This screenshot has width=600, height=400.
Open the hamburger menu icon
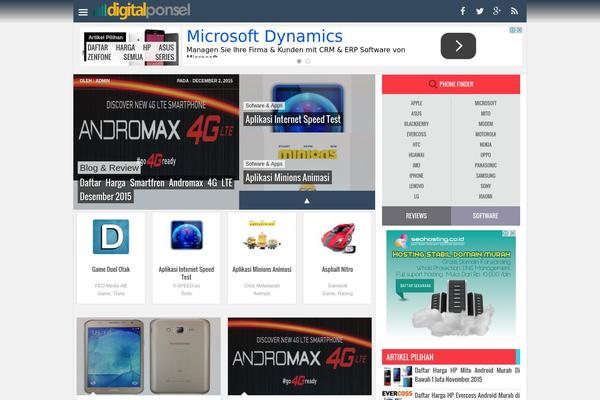tap(83, 12)
